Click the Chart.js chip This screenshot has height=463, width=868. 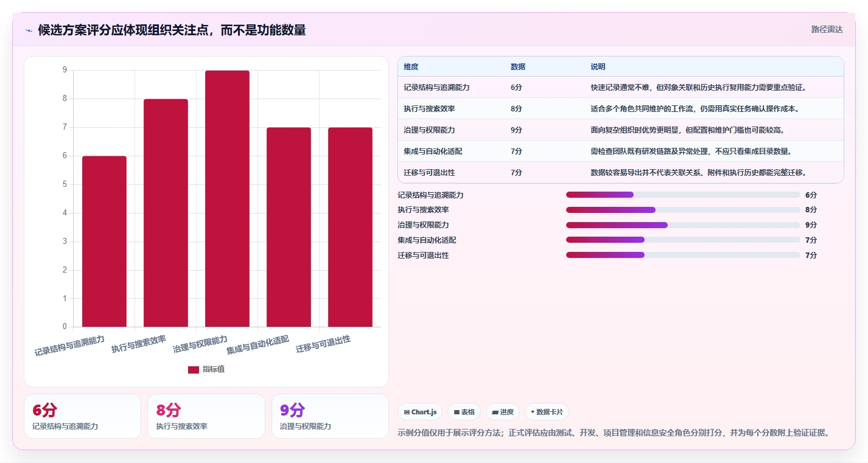pyautogui.click(x=420, y=412)
